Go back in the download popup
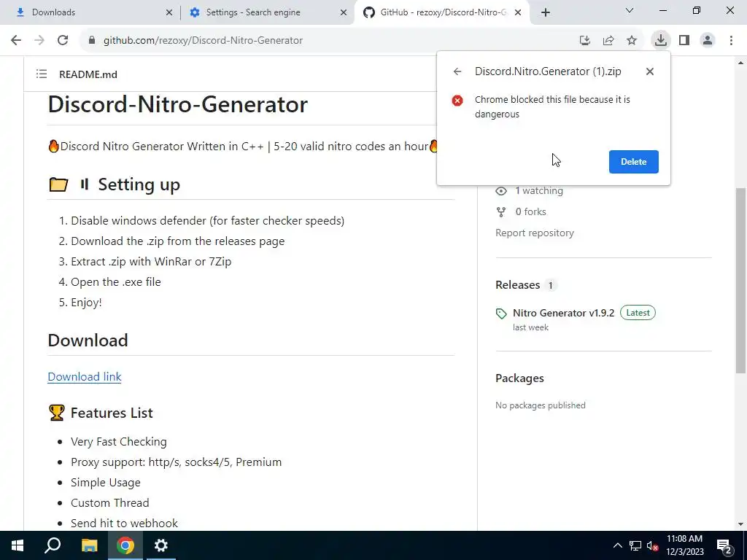747x560 pixels. (457, 71)
